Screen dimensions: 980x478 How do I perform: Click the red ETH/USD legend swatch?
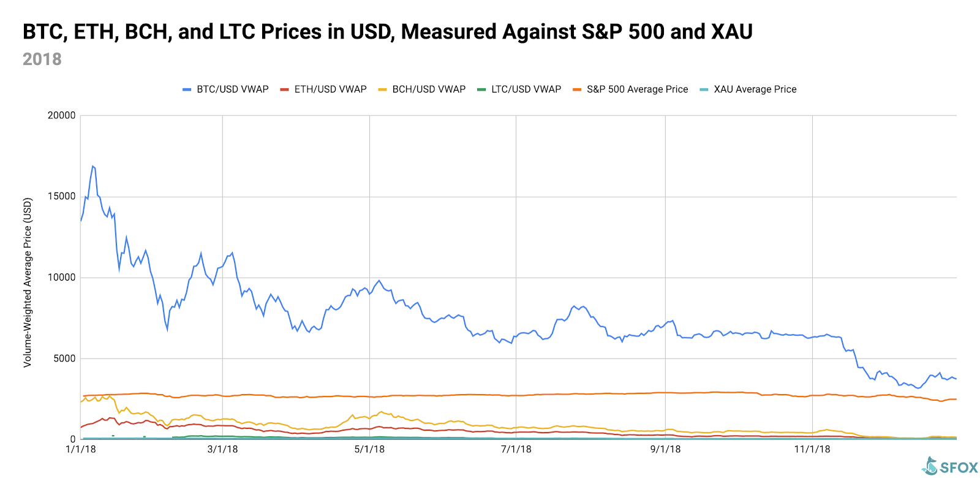284,89
